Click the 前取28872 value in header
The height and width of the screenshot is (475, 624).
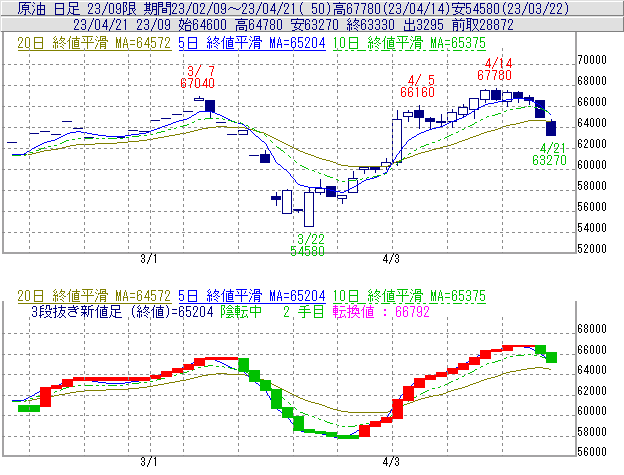pyautogui.click(x=482, y=25)
